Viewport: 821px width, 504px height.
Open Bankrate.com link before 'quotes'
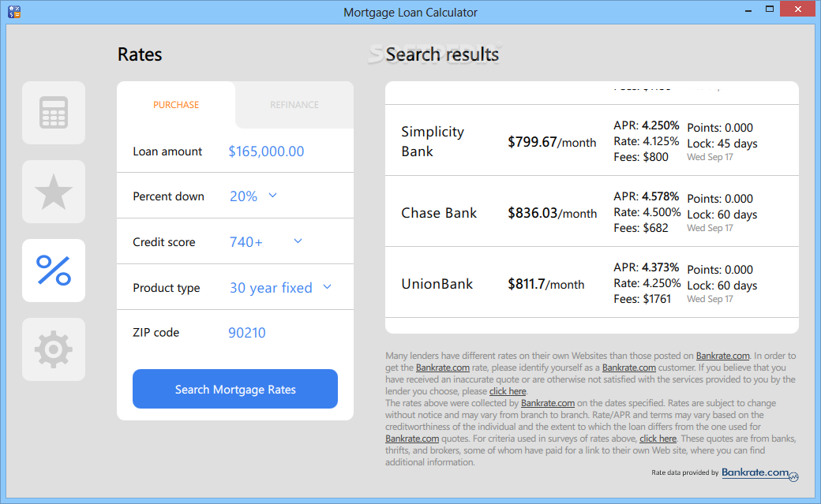[412, 439]
